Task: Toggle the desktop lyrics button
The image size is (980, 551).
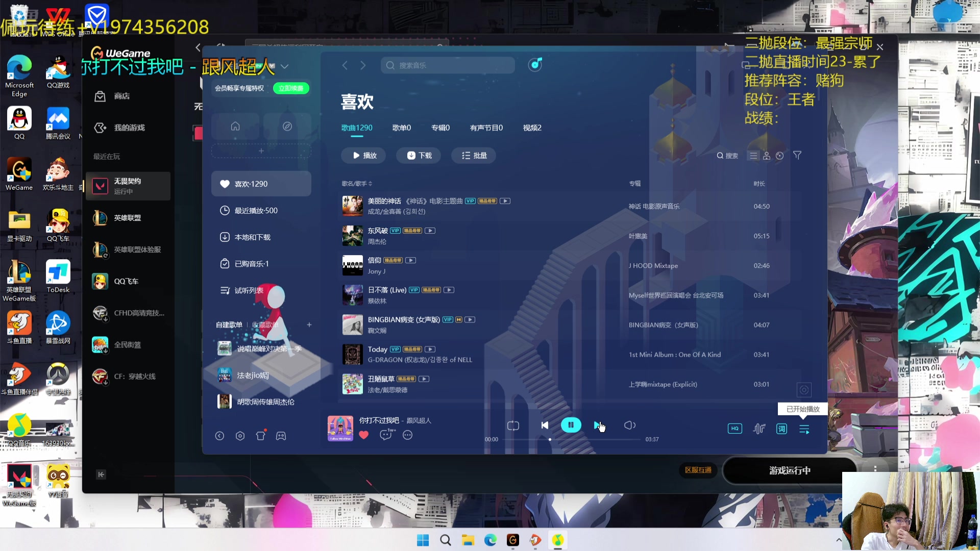Action: pyautogui.click(x=781, y=429)
